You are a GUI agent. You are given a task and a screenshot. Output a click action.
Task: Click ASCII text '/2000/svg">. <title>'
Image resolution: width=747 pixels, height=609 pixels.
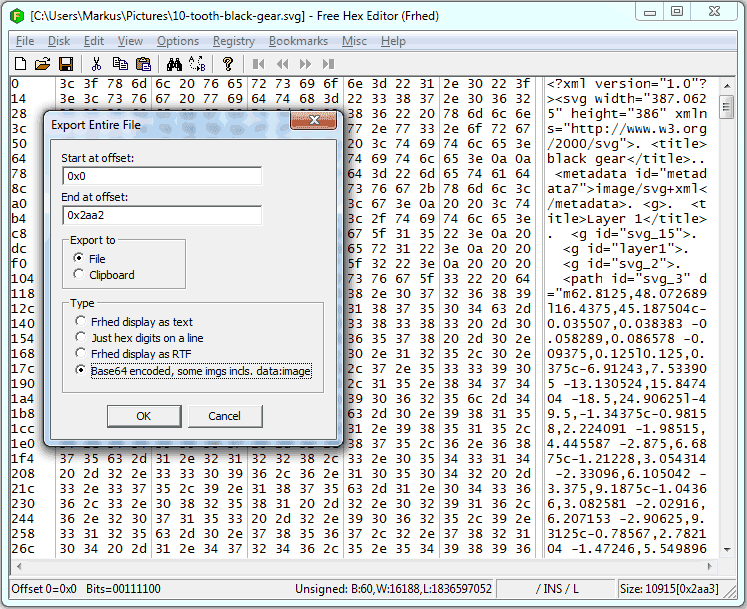click(626, 144)
